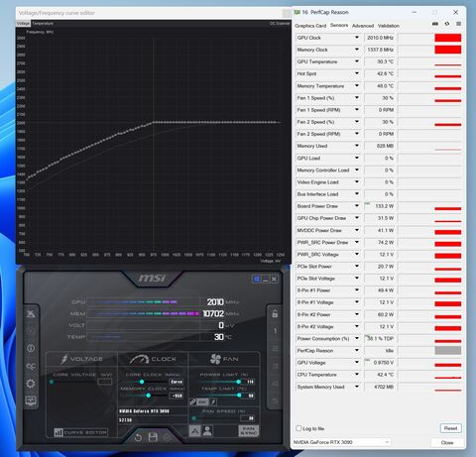Click the Memory Clock slider handle
The height and width of the screenshot is (457, 476).
click(148, 396)
